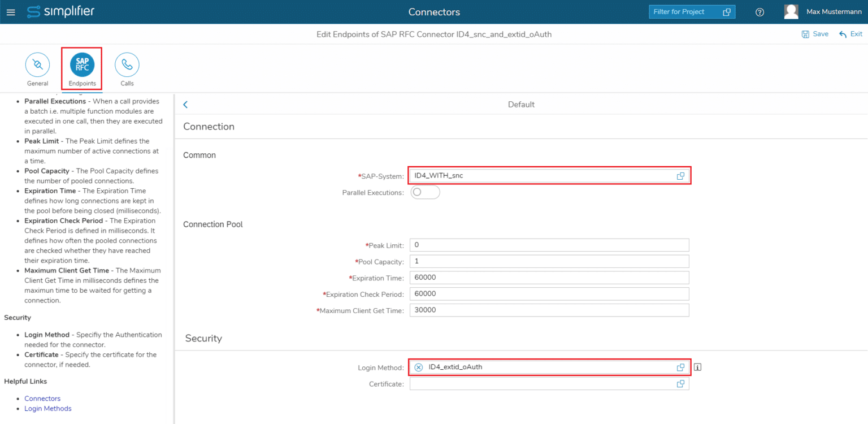Clear the ID4_extid_oAuth login method
The image size is (868, 424).
tap(418, 367)
